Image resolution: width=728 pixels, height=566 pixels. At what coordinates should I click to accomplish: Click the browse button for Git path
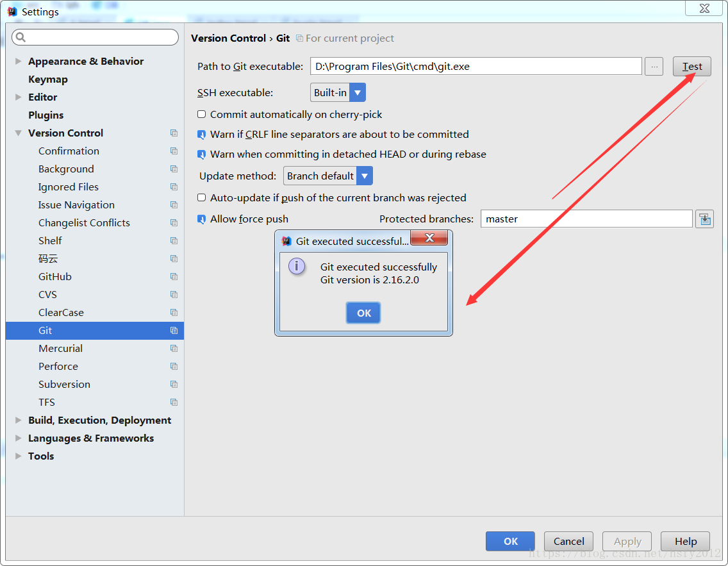654,67
